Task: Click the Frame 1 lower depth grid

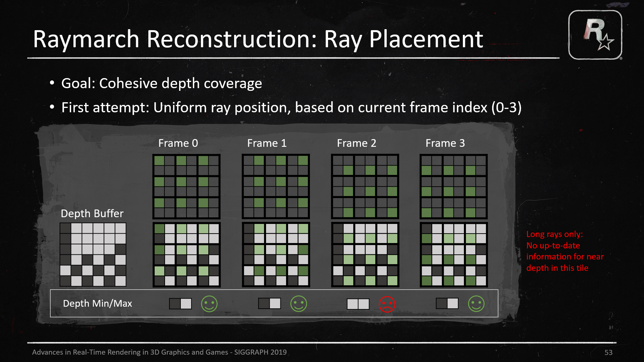Action: click(276, 255)
